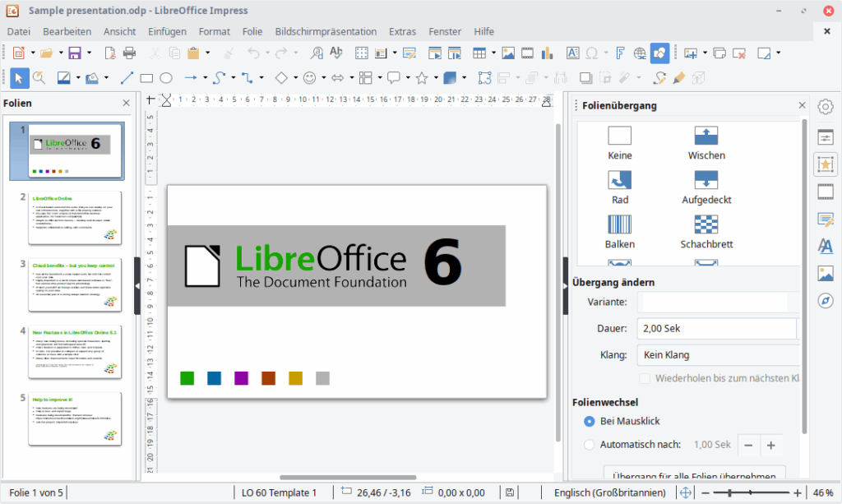Screen dimensions: 842x504
Task: Start the presentation from first slide
Action: (x=434, y=53)
